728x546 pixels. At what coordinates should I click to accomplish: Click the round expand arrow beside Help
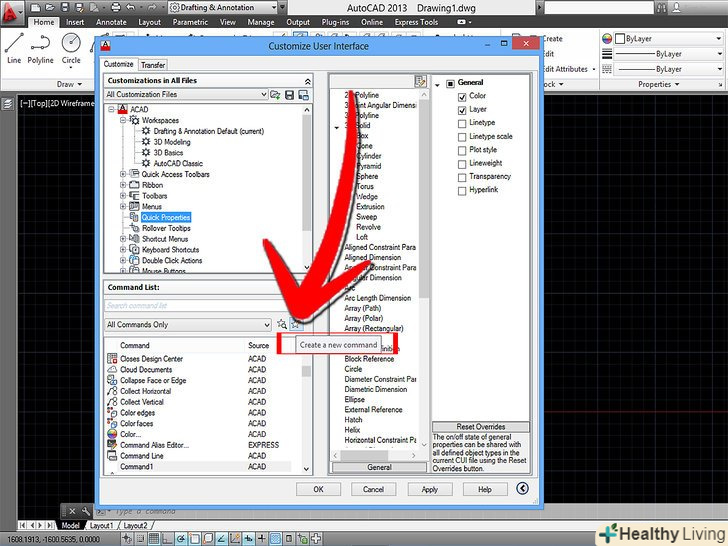522,489
